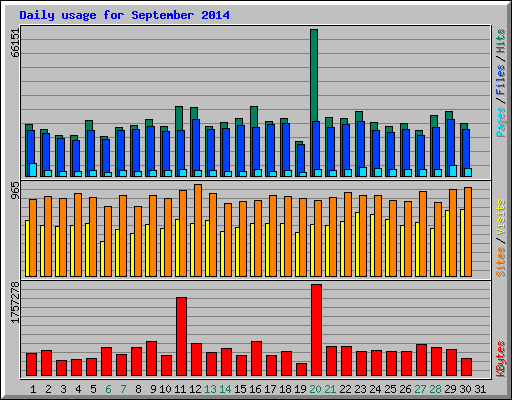The height and width of the screenshot is (400, 512).
Task: Click the Sites legend label
Action: click(x=501, y=262)
